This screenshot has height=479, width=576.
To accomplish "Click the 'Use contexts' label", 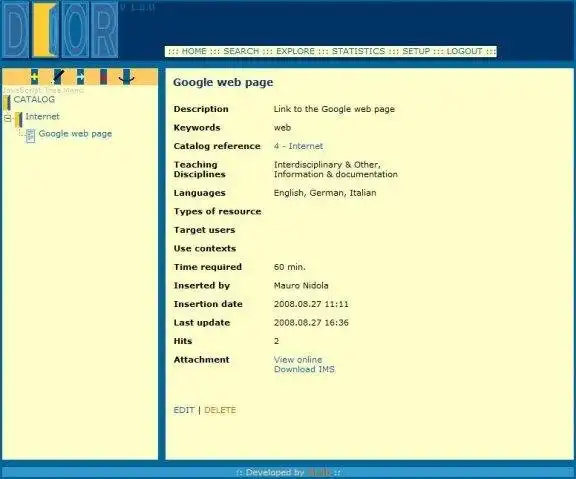I will point(205,249).
